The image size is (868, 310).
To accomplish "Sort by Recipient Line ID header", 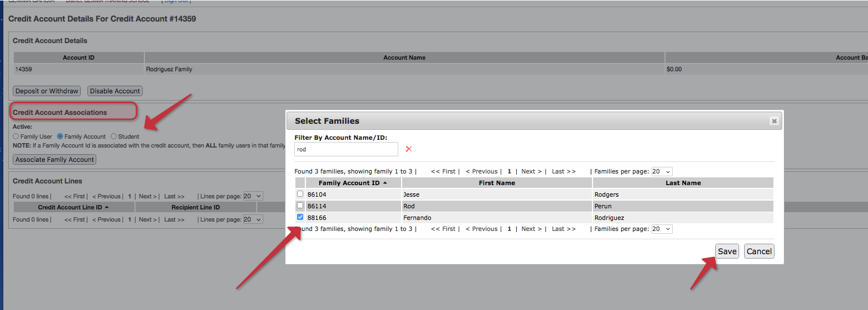I will [196, 207].
